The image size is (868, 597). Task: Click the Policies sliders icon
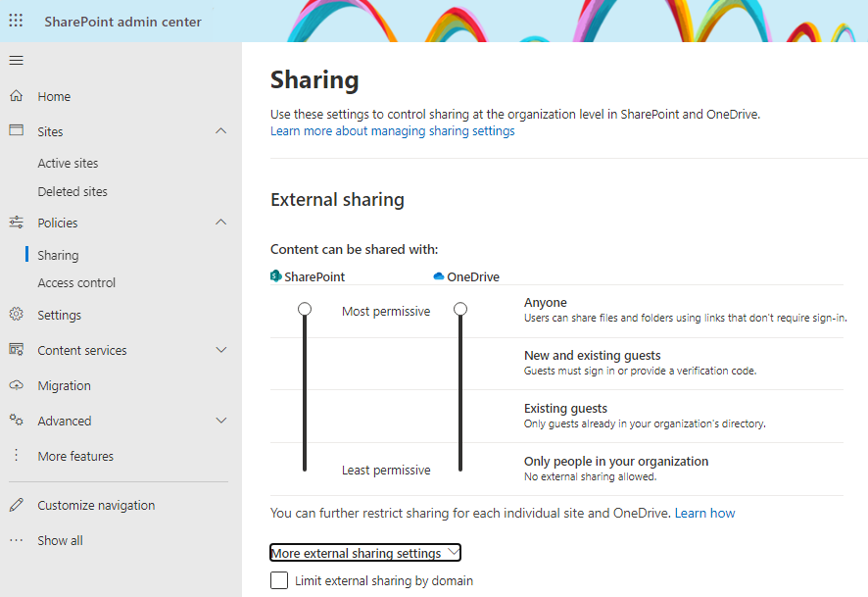[x=16, y=223]
